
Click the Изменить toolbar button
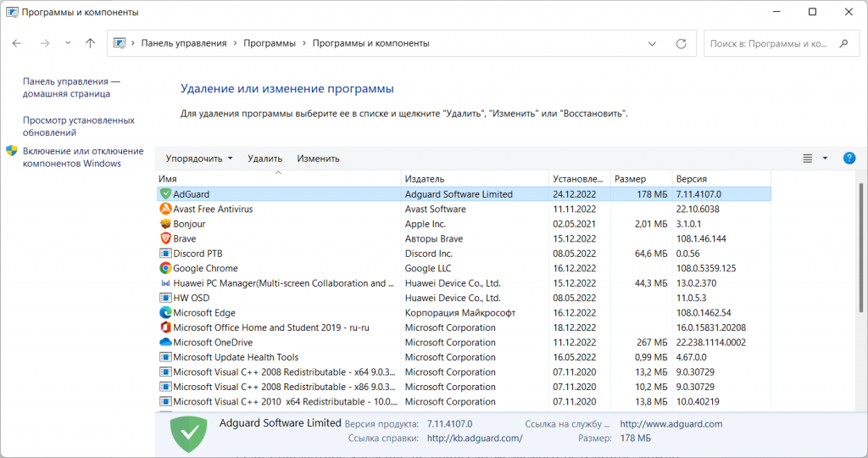[319, 159]
